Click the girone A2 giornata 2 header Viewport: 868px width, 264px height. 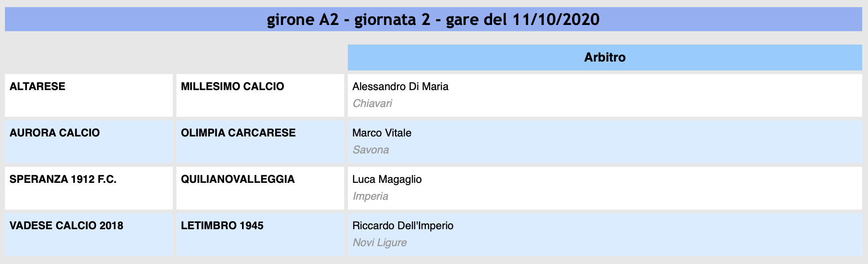tap(433, 19)
